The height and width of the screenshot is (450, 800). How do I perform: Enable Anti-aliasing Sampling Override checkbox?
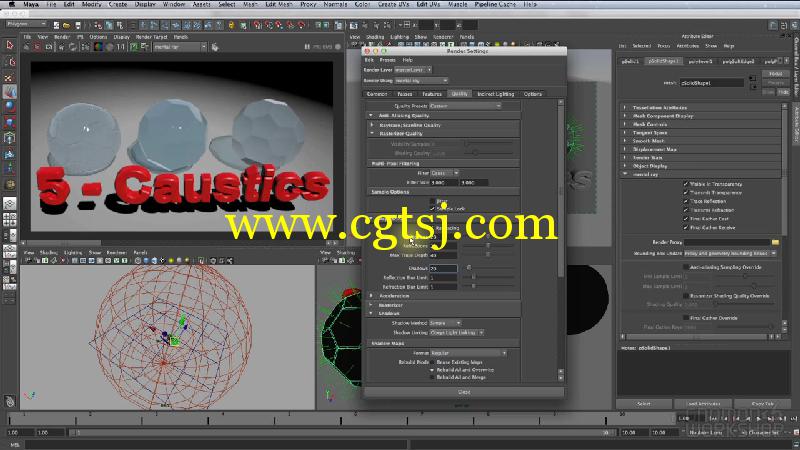point(686,267)
